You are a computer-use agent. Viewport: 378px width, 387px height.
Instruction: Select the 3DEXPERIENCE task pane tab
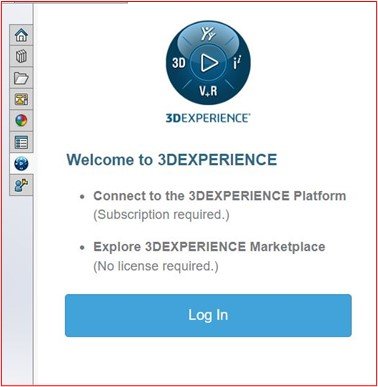pyautogui.click(x=21, y=163)
